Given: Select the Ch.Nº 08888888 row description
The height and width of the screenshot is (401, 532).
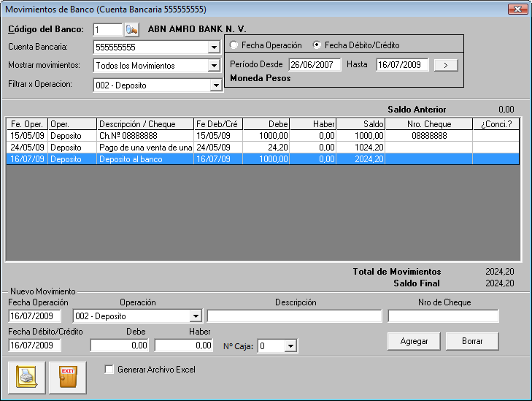Looking at the screenshot, I should pos(145,136).
